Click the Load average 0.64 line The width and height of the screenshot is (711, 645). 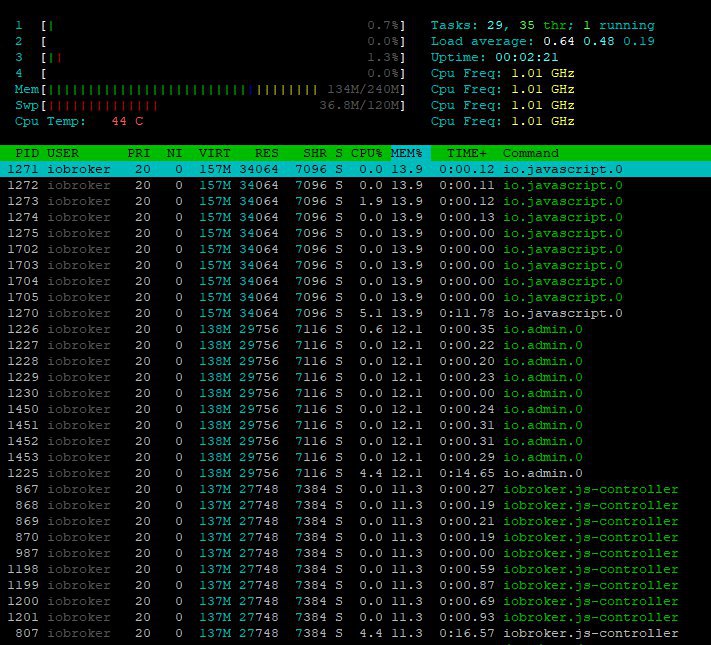tap(542, 41)
